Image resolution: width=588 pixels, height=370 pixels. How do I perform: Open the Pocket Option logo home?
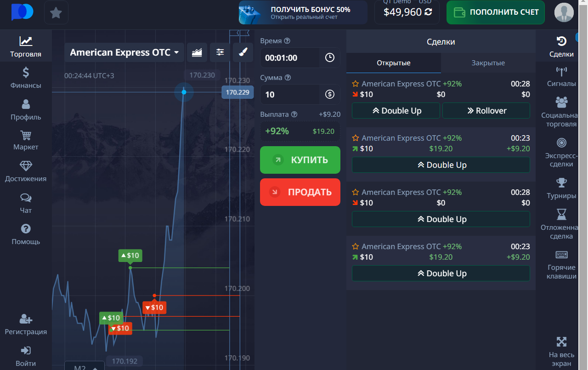[x=23, y=12]
